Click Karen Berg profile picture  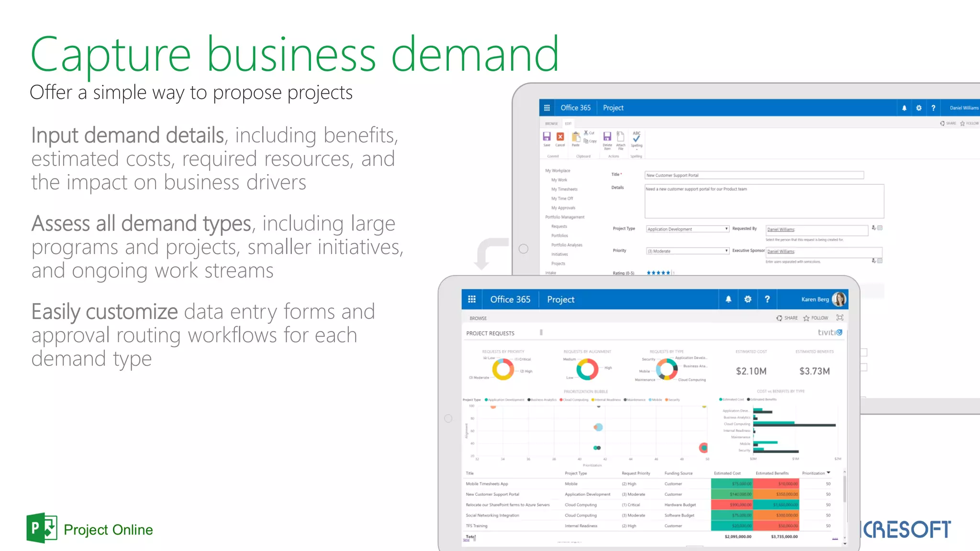pos(839,299)
